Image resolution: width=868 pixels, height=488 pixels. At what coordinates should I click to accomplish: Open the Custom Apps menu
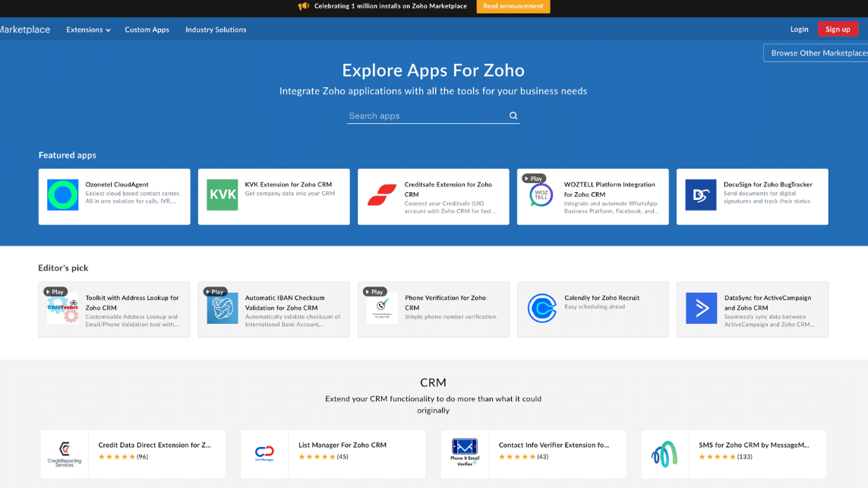click(x=147, y=30)
